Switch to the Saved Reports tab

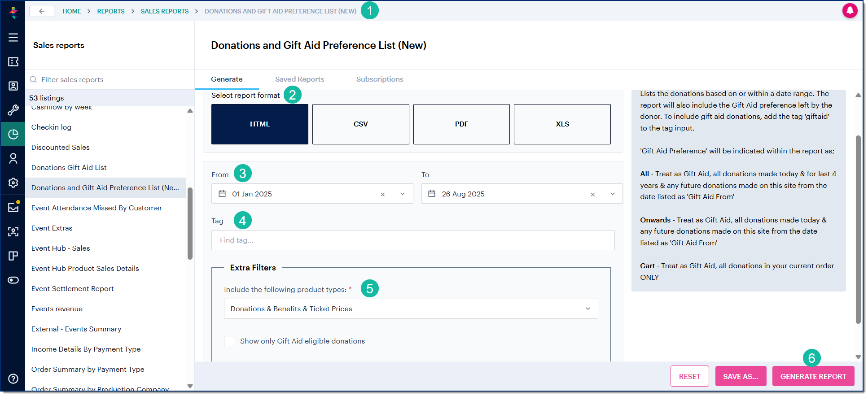pyautogui.click(x=299, y=79)
